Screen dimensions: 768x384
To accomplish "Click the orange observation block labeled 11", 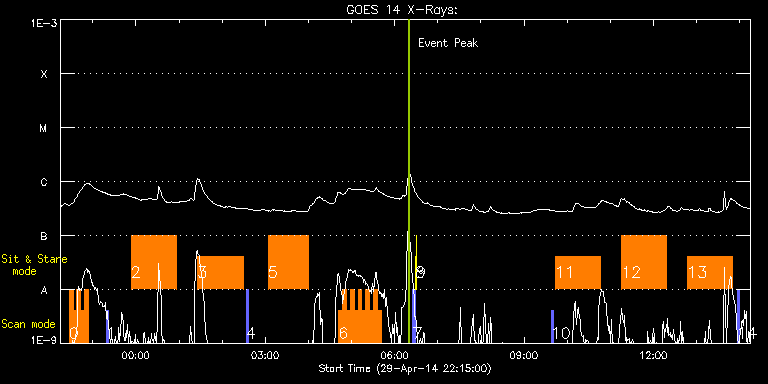I will tap(577, 272).
